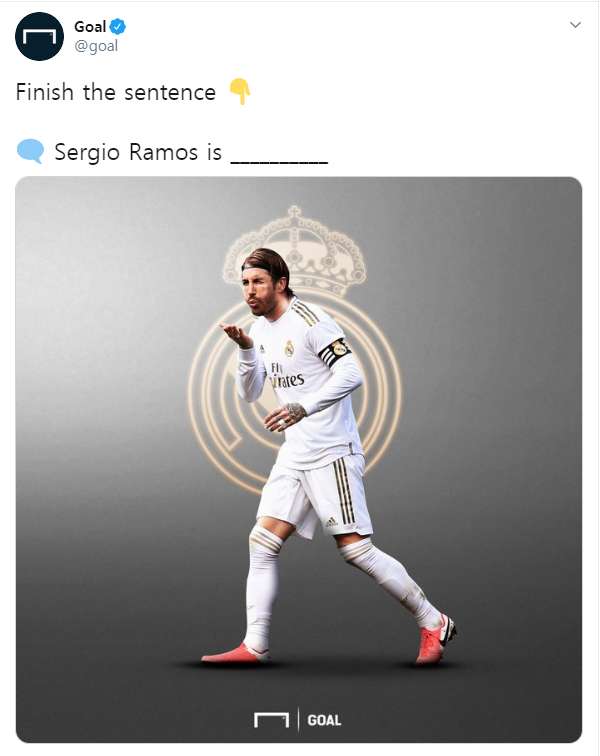Click the sponsor text on the jersey
The width and height of the screenshot is (600, 756).
tap(286, 377)
